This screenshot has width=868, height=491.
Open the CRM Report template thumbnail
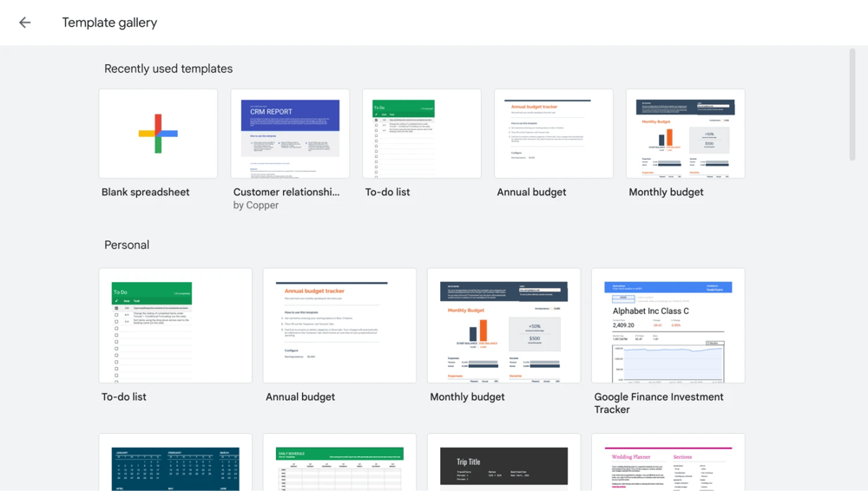(x=290, y=134)
